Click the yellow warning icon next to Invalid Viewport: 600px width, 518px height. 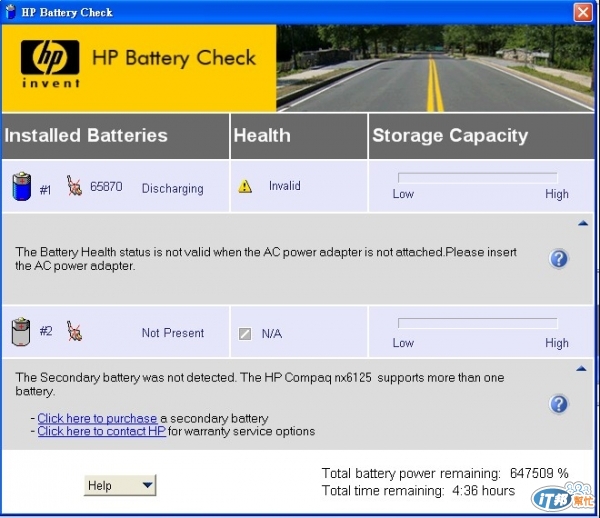pos(245,186)
